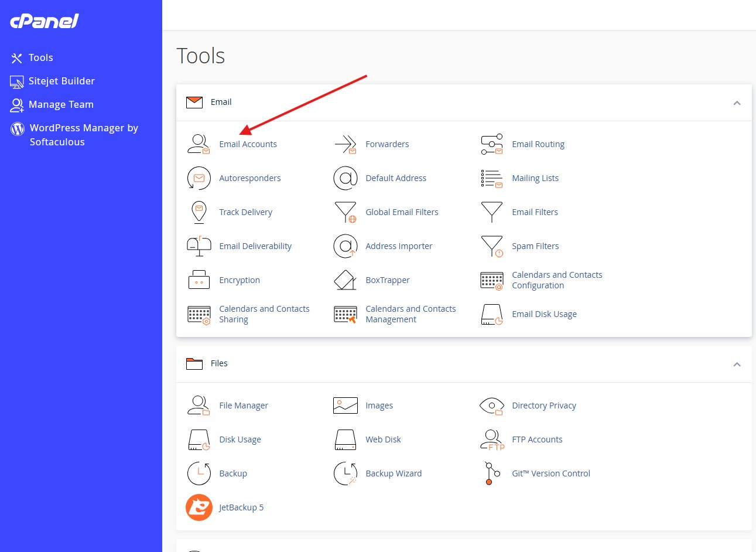756x552 pixels.
Task: Click the Calendars and Contacts Sharing link
Action: pos(264,314)
